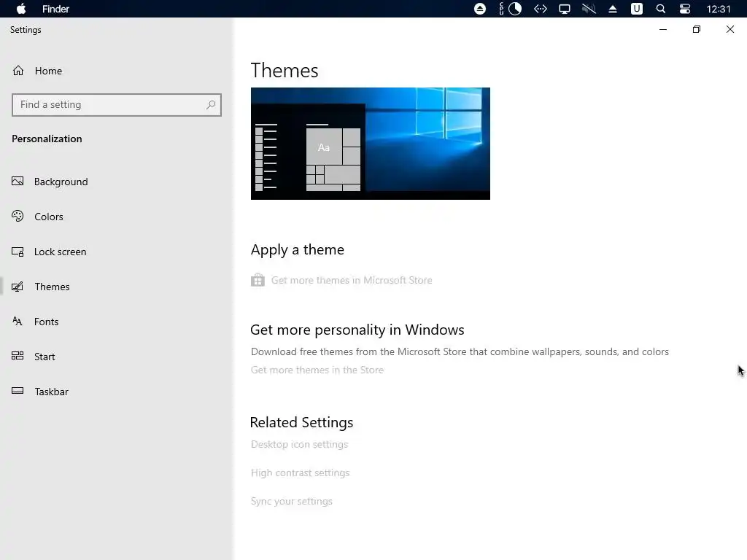
Task: Go to Settings Home
Action: (48, 71)
